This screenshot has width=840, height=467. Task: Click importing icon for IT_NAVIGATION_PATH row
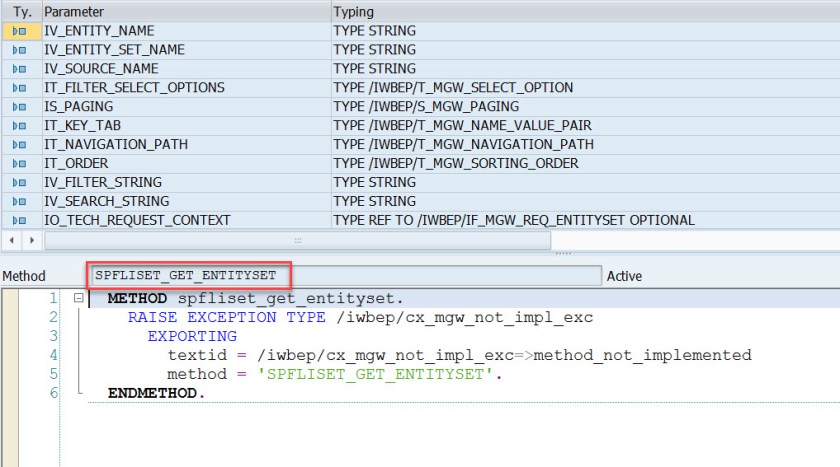pyautogui.click(x=19, y=145)
